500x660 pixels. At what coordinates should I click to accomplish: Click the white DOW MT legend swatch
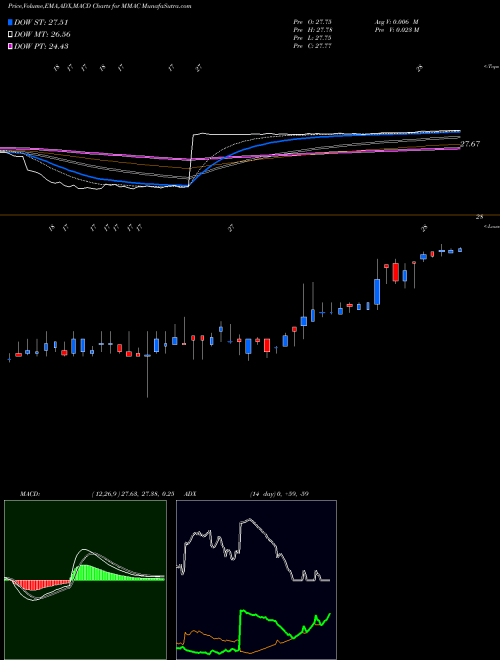(x=11, y=35)
